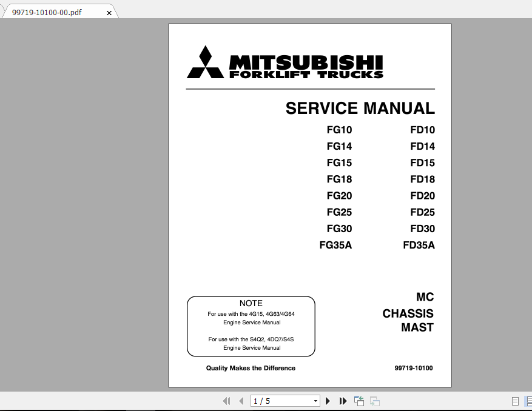Screen dimensions: 532x411
Task: Select the highlighted continuous page view icon
Action: pos(528,401)
